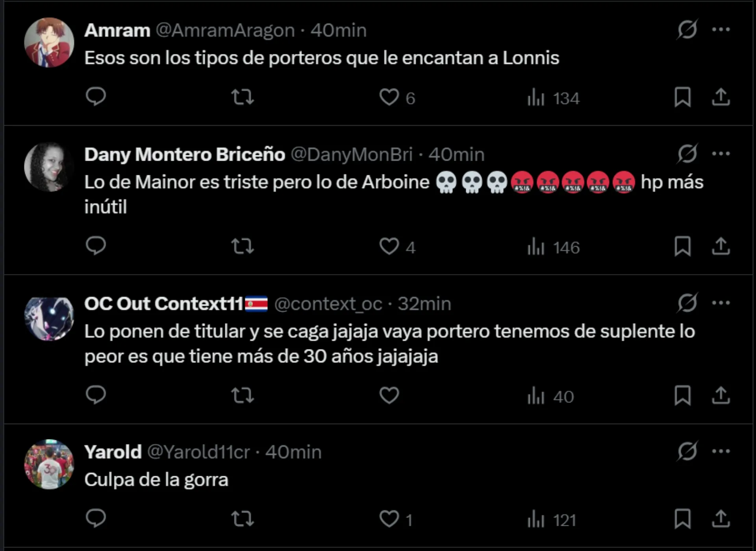Open Grok icon on Amram's tweet
This screenshot has width=756, height=551.
[x=687, y=30]
